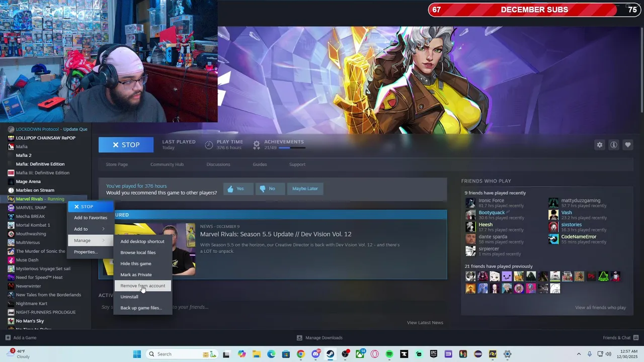Click the achievements progress bar
The image size is (644, 362).
292,148
